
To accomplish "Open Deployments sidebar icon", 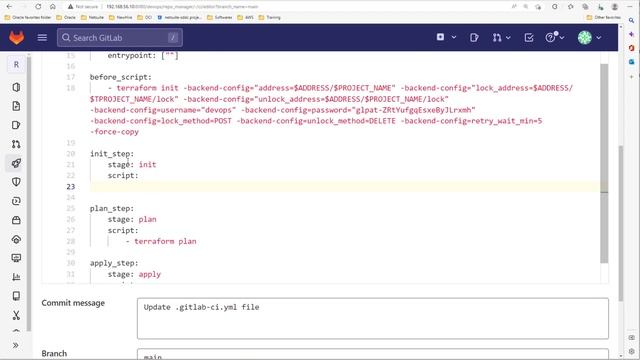I will (16, 201).
